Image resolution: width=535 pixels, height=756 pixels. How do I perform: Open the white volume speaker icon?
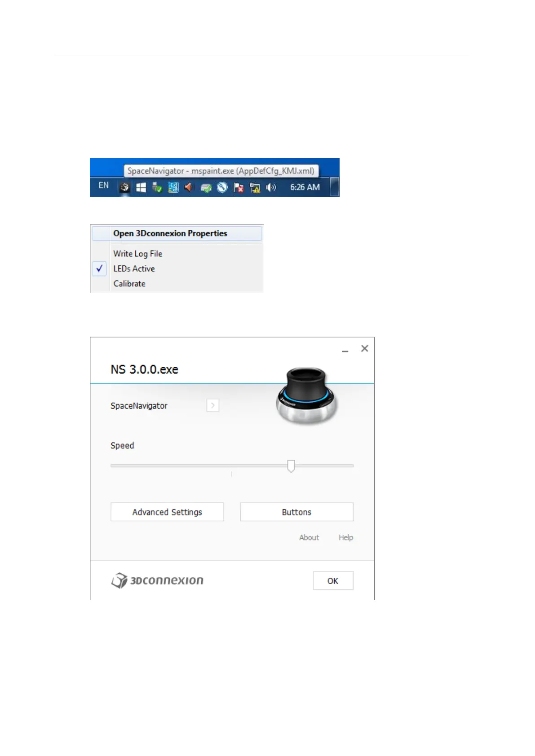[271, 187]
